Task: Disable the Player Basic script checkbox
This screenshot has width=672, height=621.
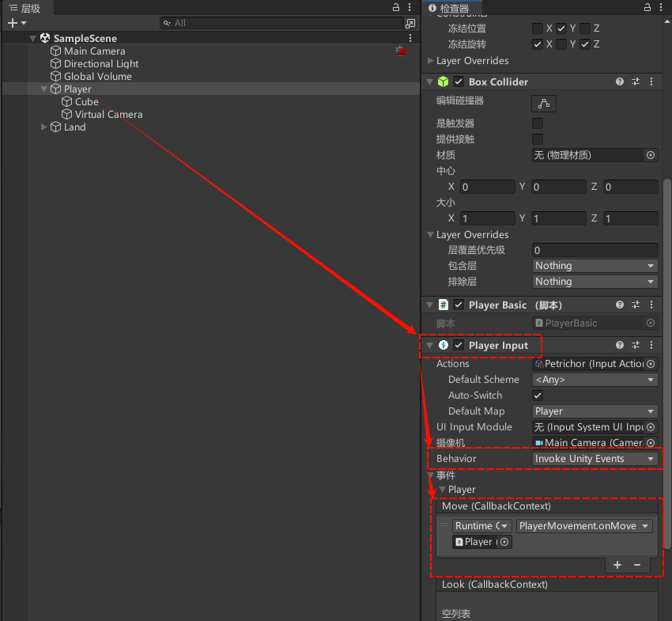Action: pyautogui.click(x=459, y=305)
